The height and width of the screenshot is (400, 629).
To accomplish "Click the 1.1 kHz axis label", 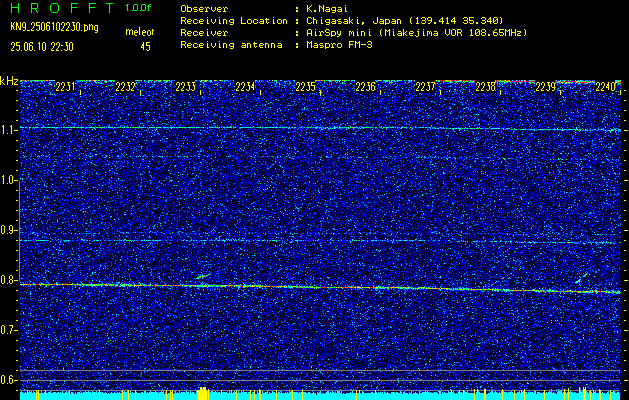I will coord(7,130).
